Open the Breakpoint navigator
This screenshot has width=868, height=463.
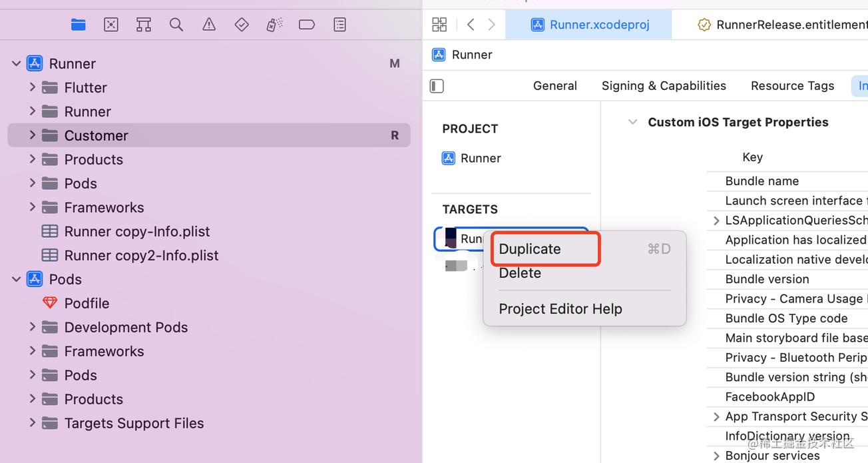[x=307, y=25]
